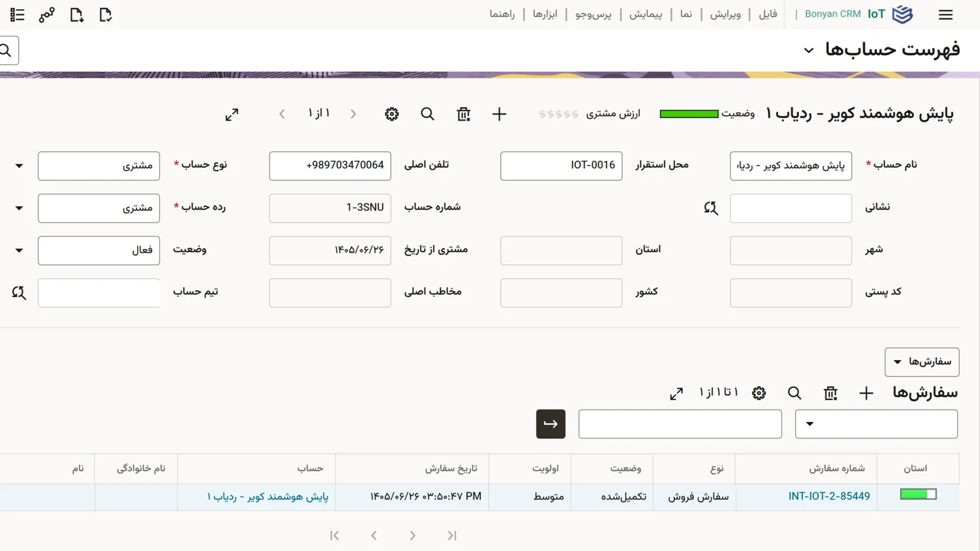Open account link پایش هوشمند کویر - ردیاب ۱
Image resolution: width=980 pixels, height=551 pixels.
point(268,497)
